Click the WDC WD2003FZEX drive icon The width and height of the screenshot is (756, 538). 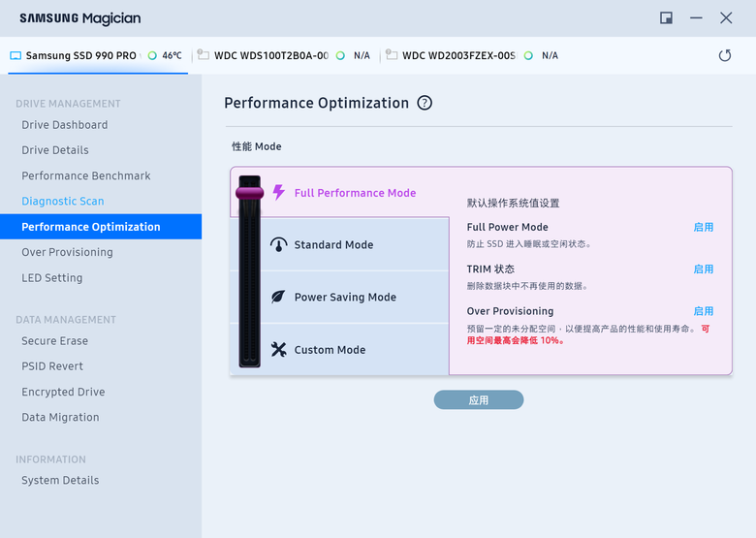pyautogui.click(x=392, y=55)
